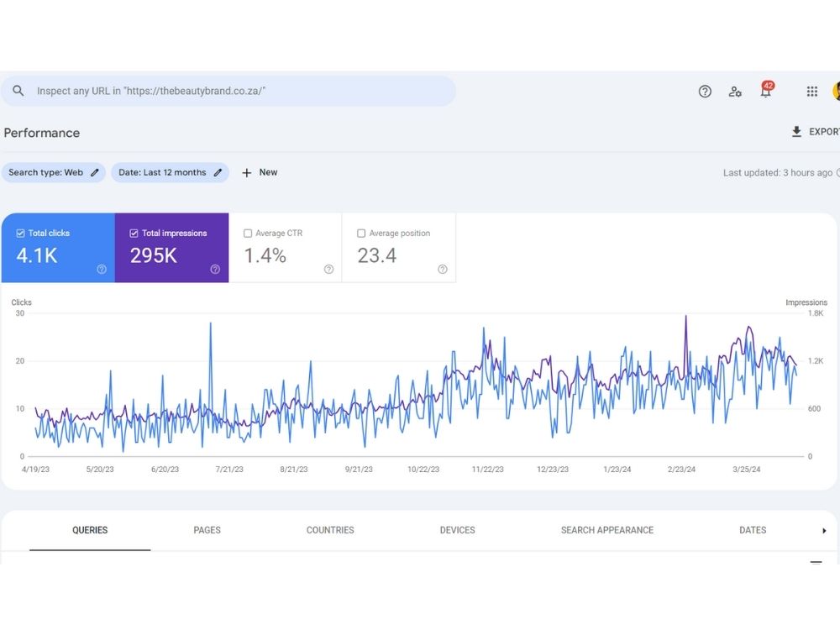
Task: Open Total impressions help icon
Action: tap(215, 269)
